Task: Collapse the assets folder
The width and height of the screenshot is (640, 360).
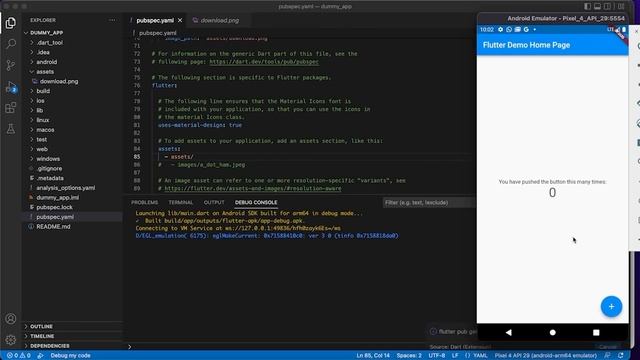Action: click(x=45, y=71)
